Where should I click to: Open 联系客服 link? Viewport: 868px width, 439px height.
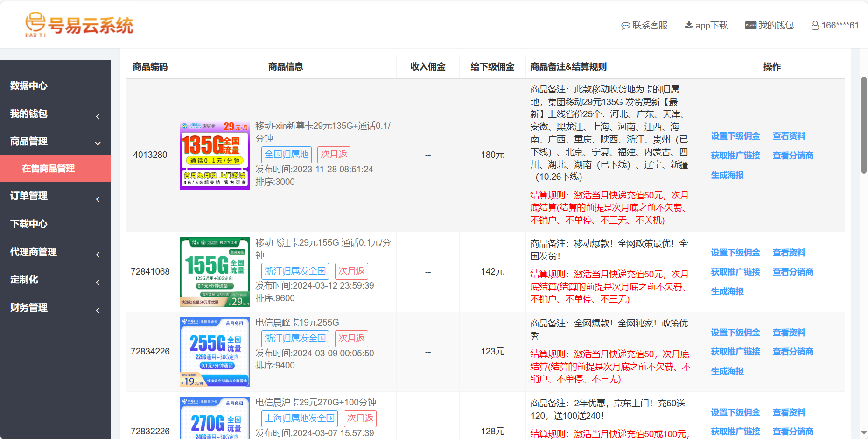(650, 26)
